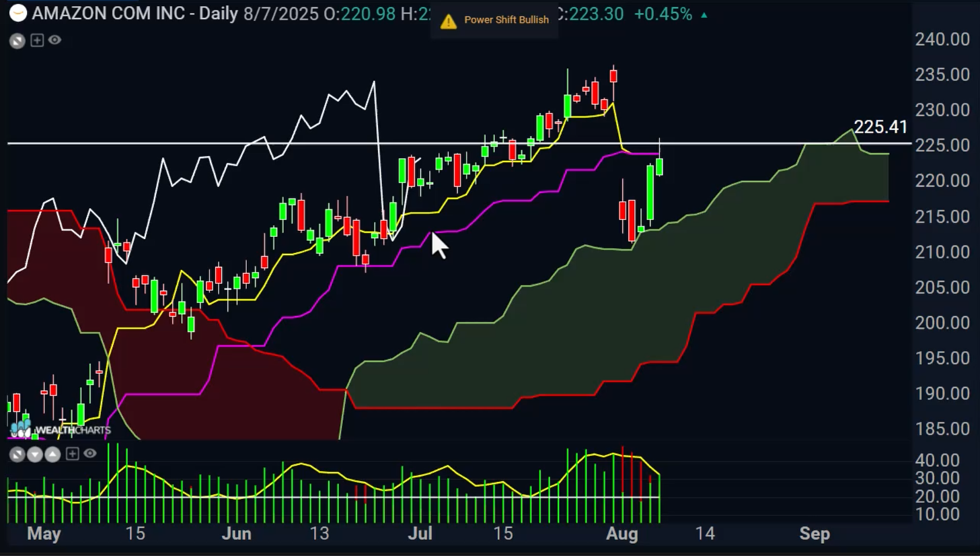
Task: Click the May label on the time axis
Action: (44, 534)
